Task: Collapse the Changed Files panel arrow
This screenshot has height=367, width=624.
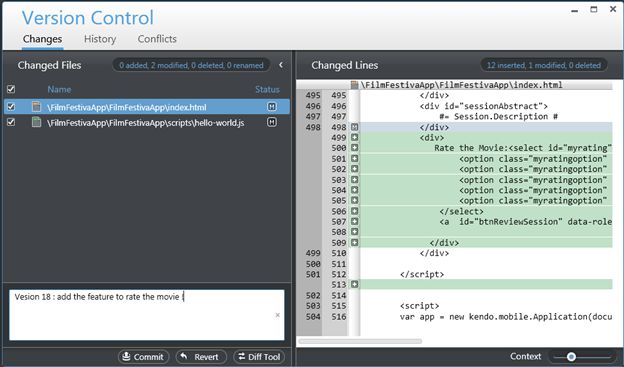Action: click(x=281, y=65)
